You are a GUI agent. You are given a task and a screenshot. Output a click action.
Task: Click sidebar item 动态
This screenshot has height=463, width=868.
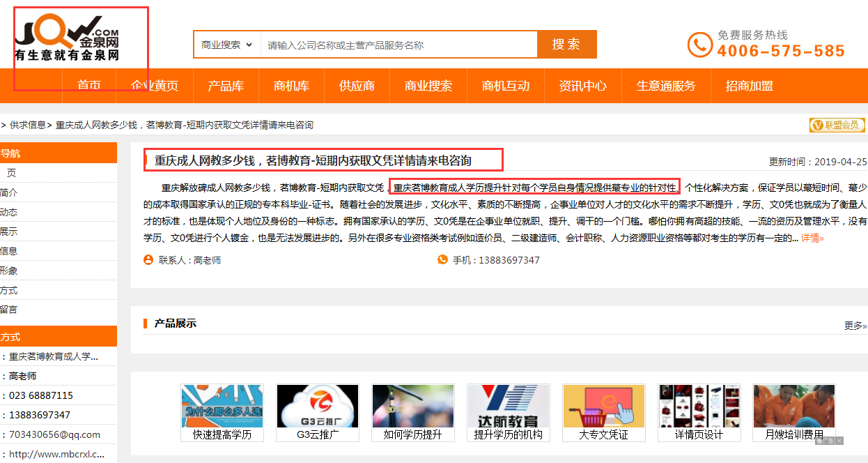[9, 212]
